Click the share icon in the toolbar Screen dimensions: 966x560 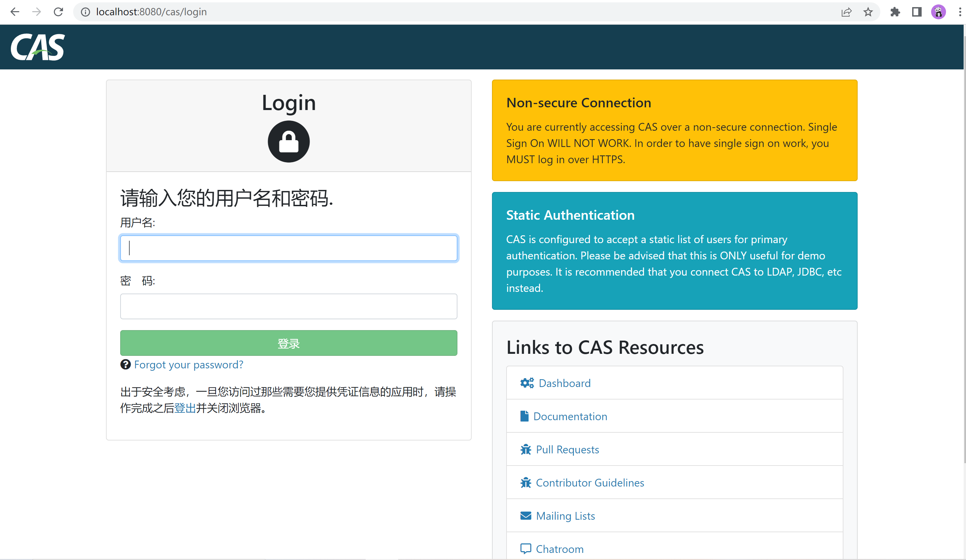point(847,12)
